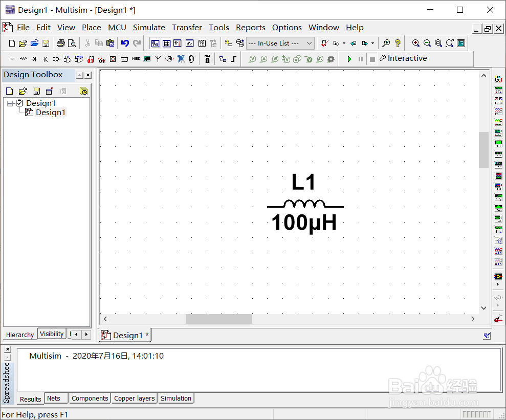Viewport: 506px width, 420px height.
Task: Toggle the Design Toolbox view button
Action: coord(155,43)
